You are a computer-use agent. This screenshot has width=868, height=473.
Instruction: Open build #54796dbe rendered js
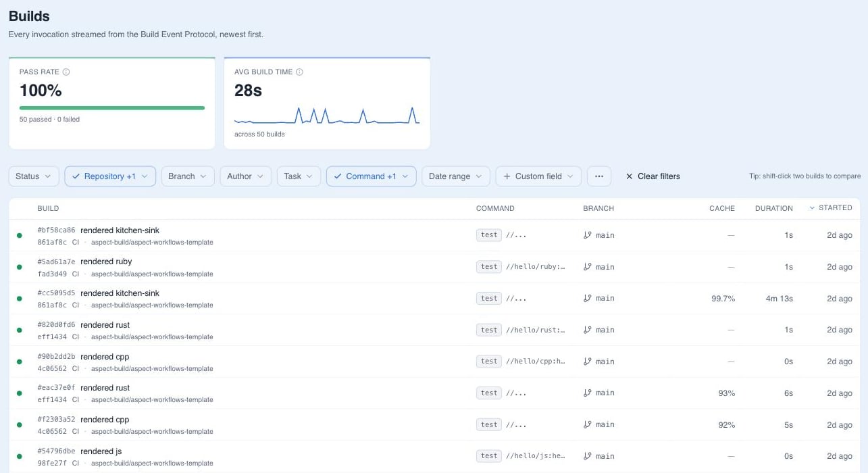pos(434,456)
